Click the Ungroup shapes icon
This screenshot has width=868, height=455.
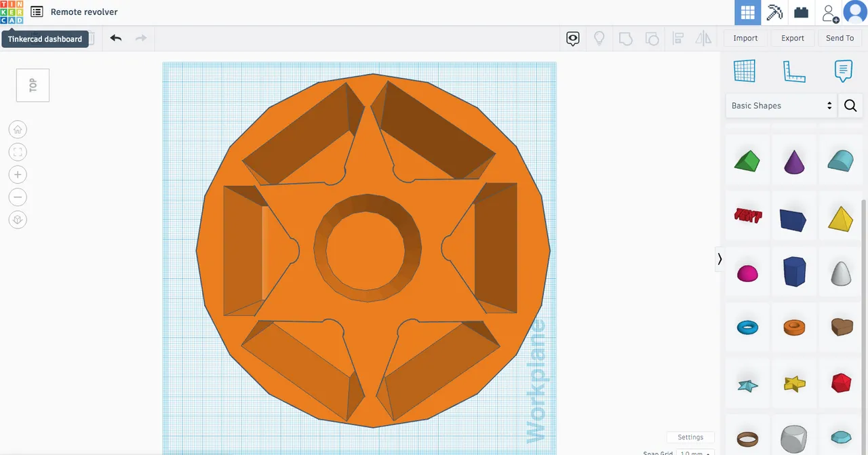click(x=652, y=39)
